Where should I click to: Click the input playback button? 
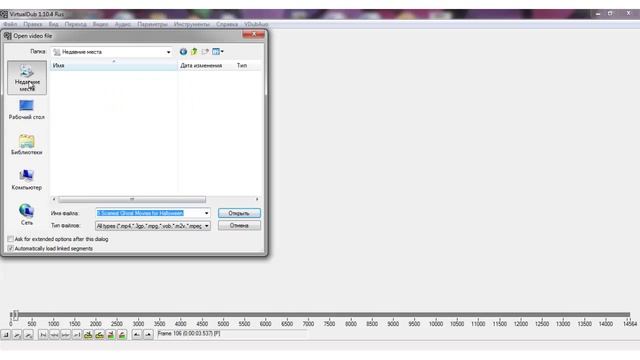[17, 335]
